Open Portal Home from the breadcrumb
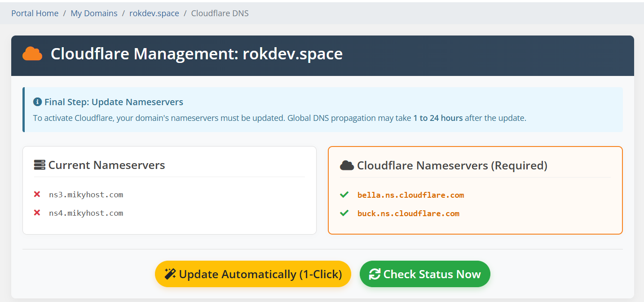The image size is (644, 302). click(35, 13)
